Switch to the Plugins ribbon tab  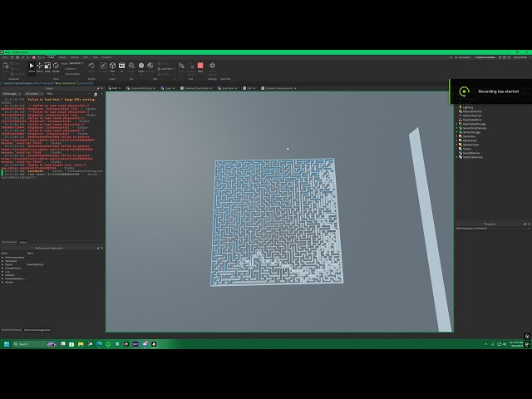click(x=106, y=57)
